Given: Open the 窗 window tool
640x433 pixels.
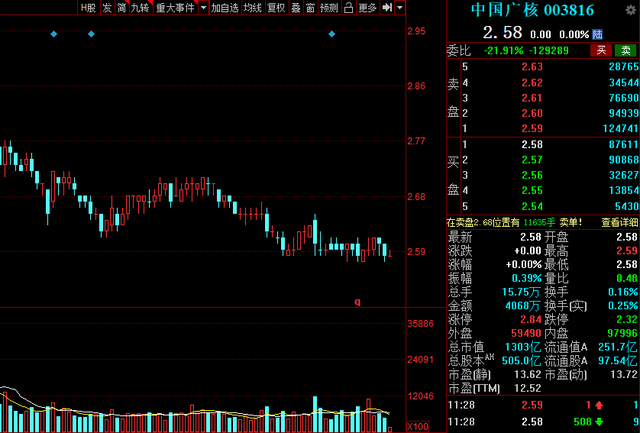Looking at the screenshot, I should [312, 8].
